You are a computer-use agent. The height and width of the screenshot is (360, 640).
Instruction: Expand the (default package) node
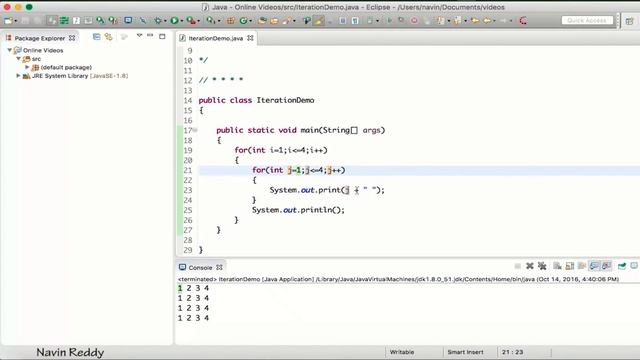tap(27, 67)
